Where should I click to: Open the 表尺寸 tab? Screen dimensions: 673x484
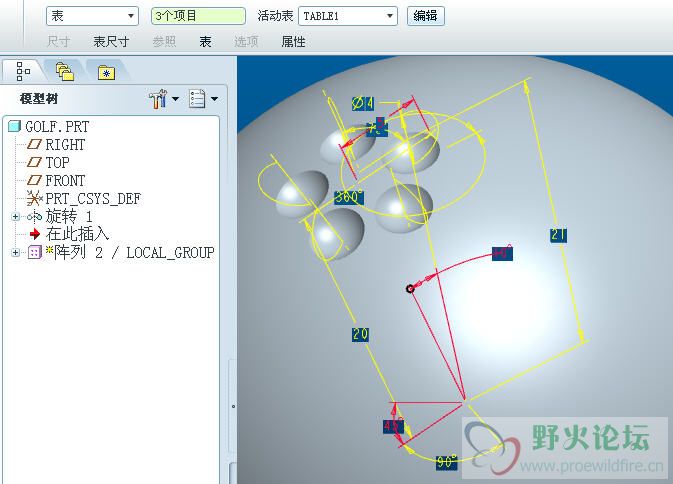coord(111,42)
